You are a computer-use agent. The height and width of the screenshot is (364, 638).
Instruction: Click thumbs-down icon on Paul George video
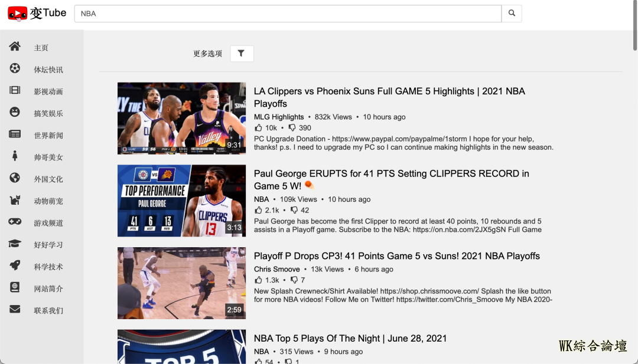pyautogui.click(x=294, y=211)
